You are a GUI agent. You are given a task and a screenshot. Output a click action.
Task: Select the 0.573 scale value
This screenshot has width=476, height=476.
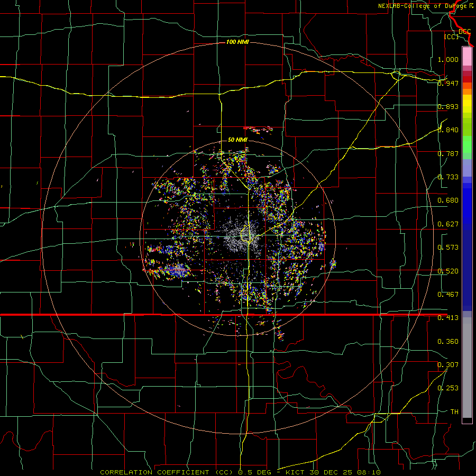point(448,248)
